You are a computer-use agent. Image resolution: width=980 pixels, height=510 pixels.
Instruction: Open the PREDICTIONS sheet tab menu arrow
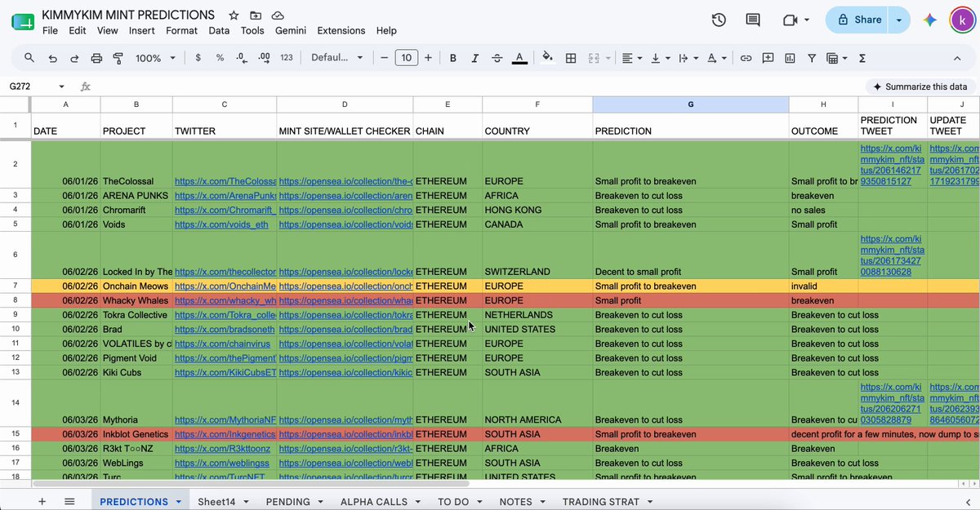[x=179, y=502]
